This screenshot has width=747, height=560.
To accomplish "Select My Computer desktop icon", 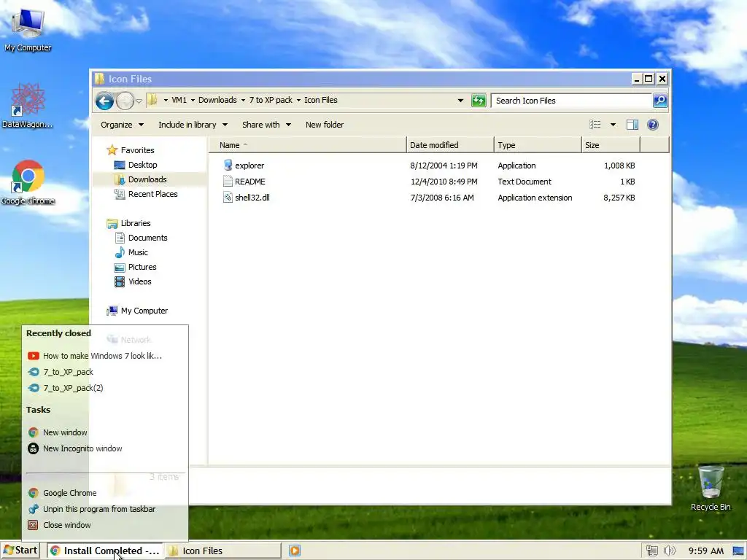I will tap(28, 29).
